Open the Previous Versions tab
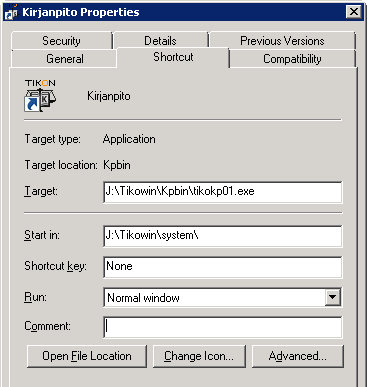 [282, 41]
